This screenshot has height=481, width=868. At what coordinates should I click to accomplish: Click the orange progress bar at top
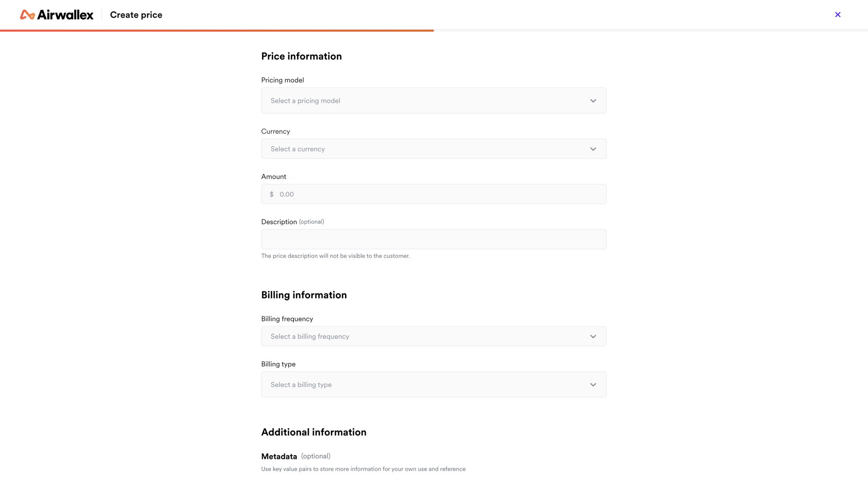217,30
